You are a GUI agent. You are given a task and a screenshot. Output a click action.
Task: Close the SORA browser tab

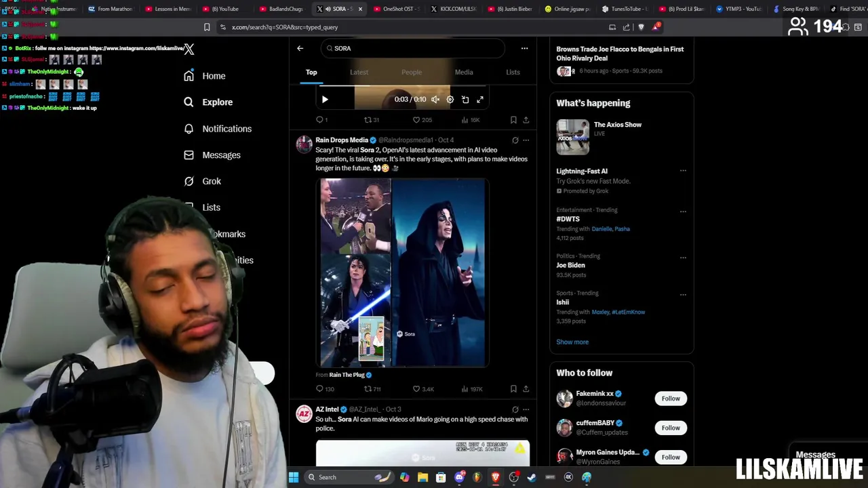coord(360,9)
